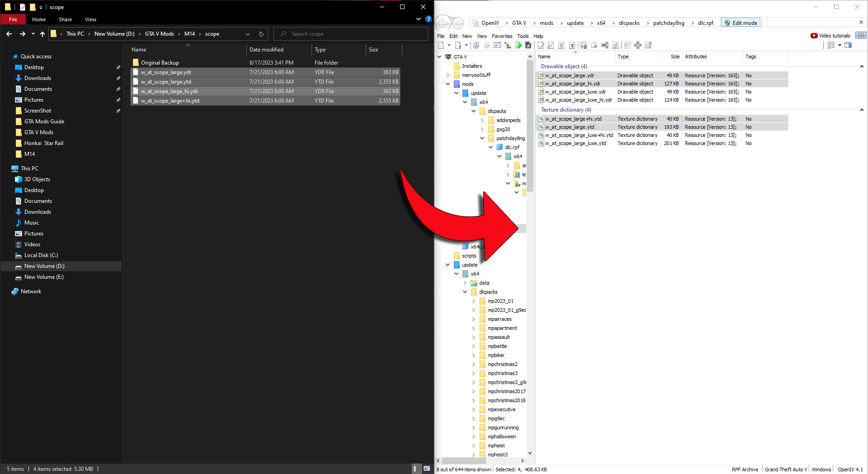Click the OpenIV tree vertical scrollbar
This screenshot has width=868, height=474.
tap(530, 127)
